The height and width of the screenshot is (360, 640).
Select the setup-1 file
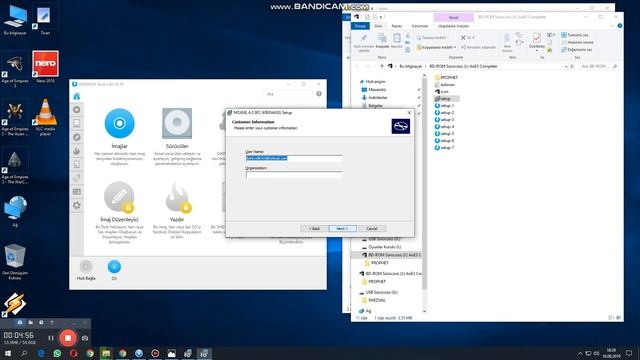[444, 105]
